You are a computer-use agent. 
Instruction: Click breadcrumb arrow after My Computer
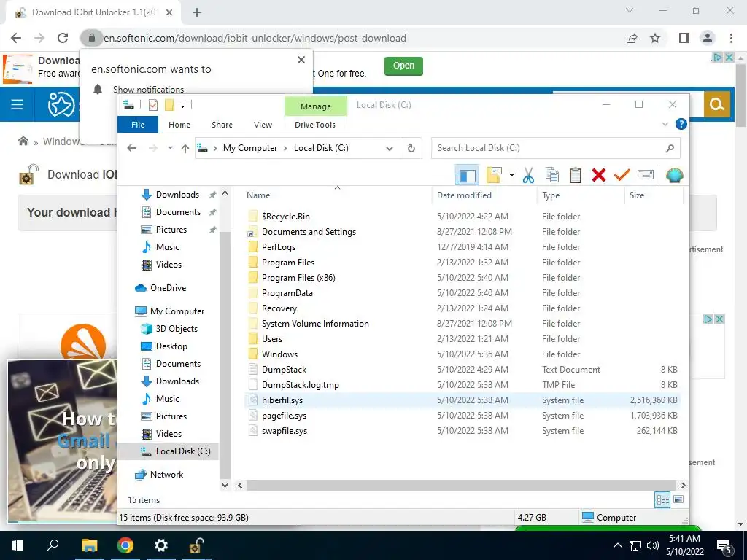(285, 148)
